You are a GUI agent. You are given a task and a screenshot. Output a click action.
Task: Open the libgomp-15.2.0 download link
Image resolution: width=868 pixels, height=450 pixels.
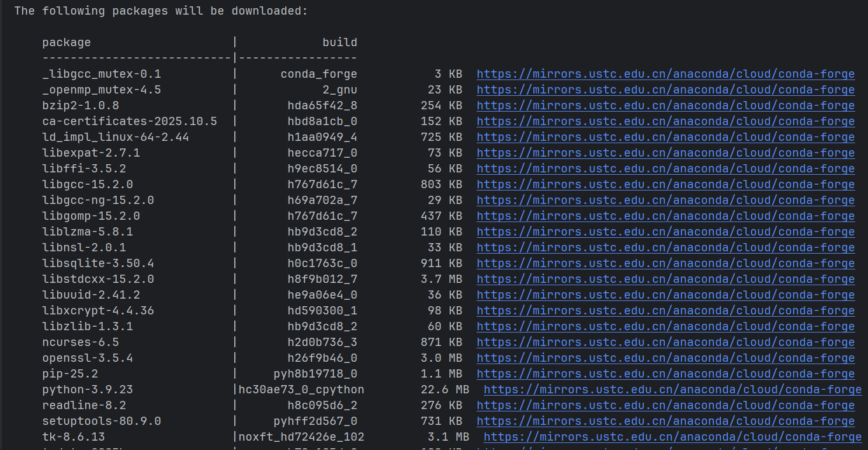(666, 216)
